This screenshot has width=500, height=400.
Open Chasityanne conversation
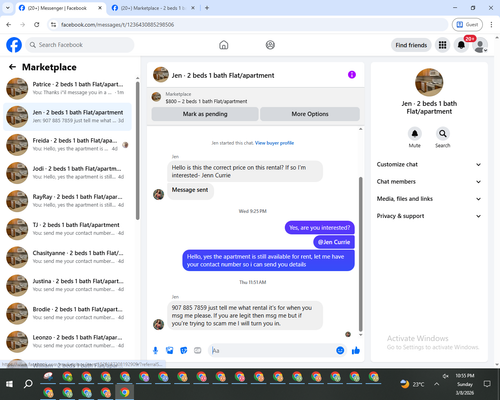pyautogui.click(x=67, y=257)
